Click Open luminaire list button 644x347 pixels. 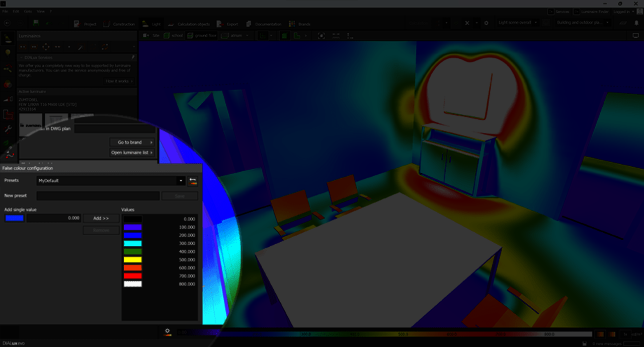click(132, 153)
